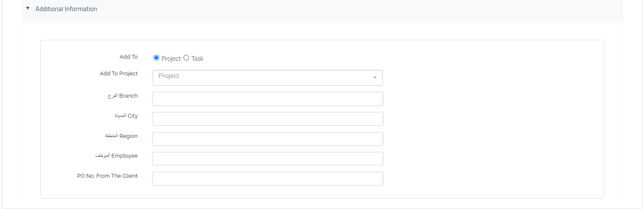
Task: Focus the PO No. From The Client field
Action: tap(268, 179)
